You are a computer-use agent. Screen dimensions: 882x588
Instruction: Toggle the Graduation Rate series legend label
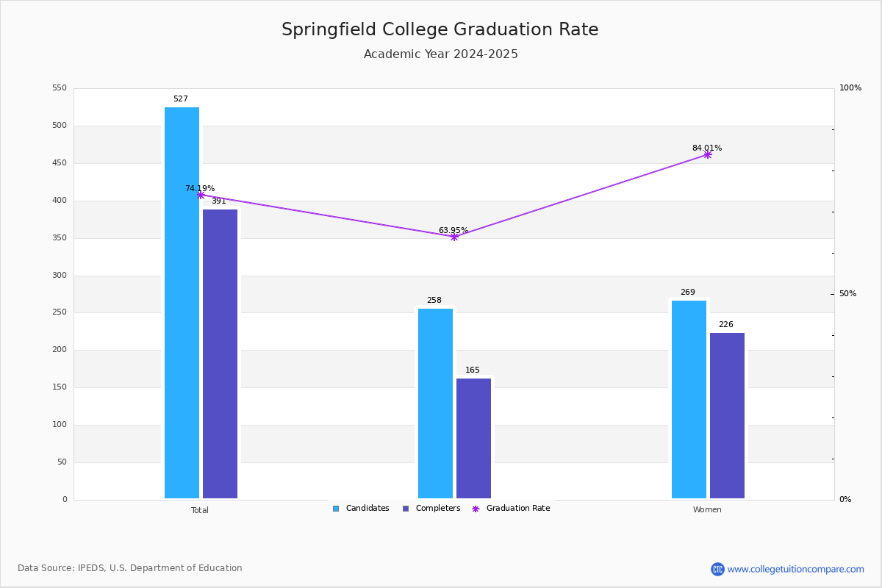(518, 509)
